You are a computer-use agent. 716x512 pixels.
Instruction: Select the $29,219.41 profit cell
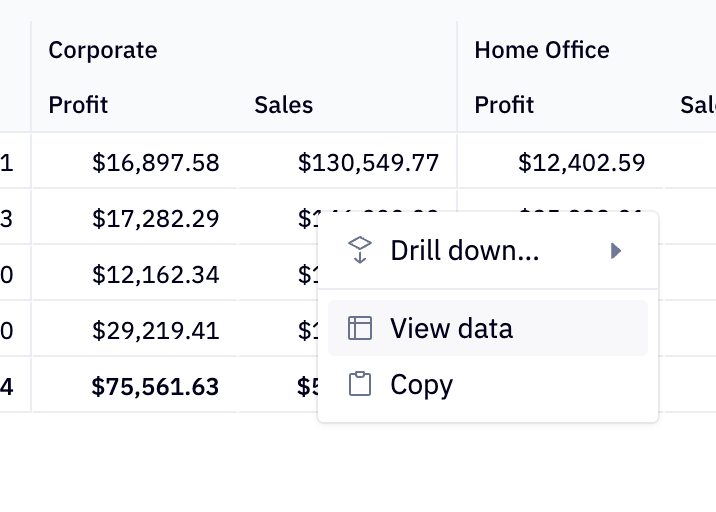coord(155,330)
